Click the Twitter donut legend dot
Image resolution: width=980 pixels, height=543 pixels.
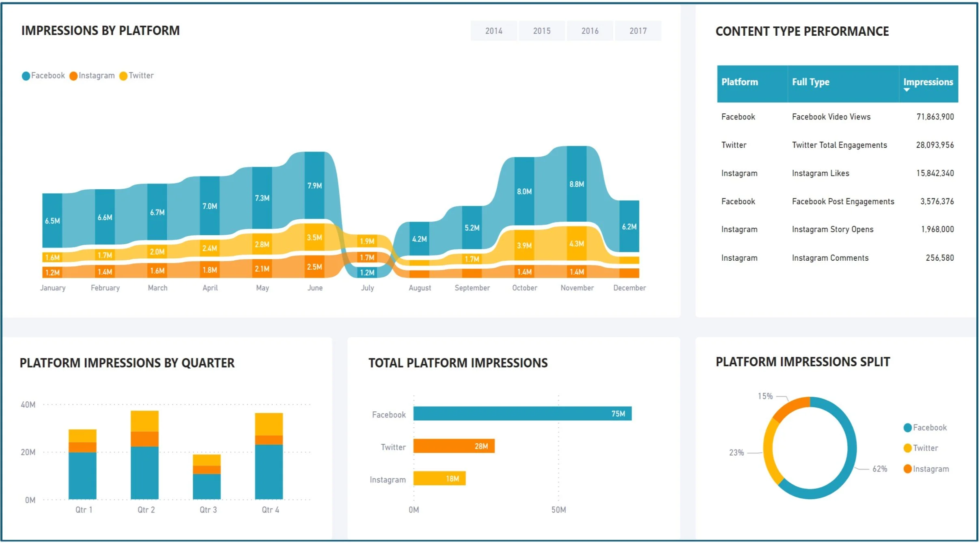908,448
